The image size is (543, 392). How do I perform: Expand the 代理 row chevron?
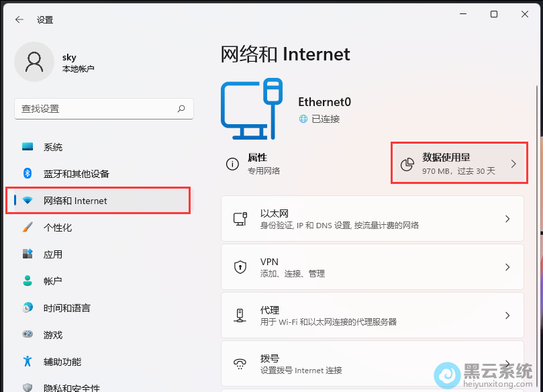point(508,315)
